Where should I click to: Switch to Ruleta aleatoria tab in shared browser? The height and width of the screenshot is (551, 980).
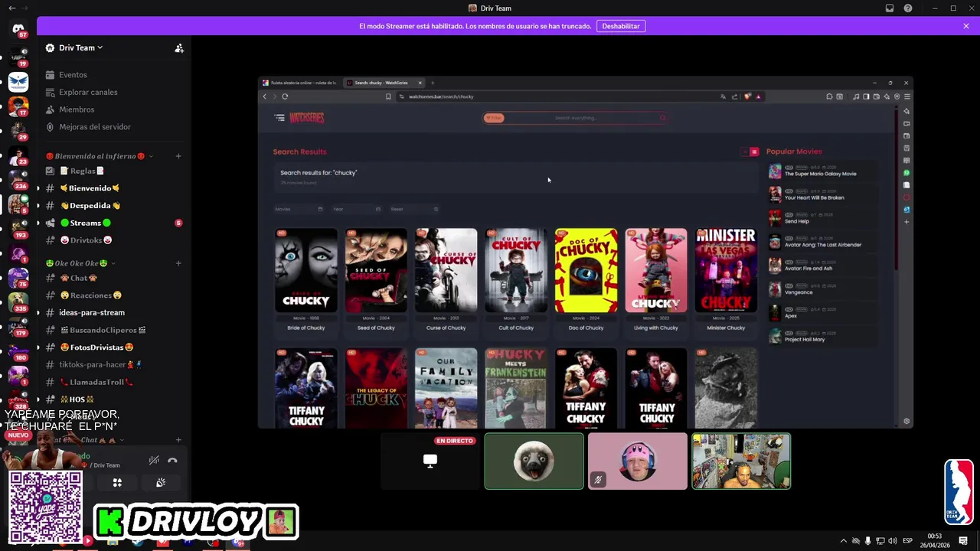point(300,83)
